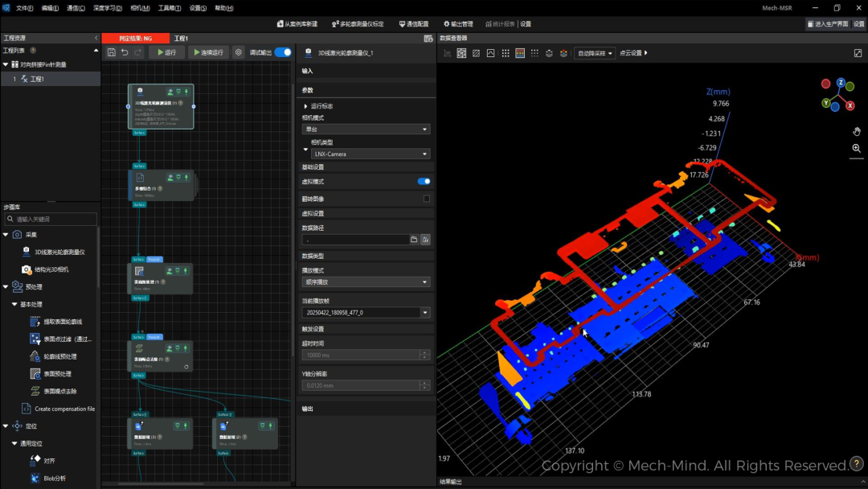This screenshot has height=489, width=868.
Task: Click the Blob分析 step icon
Action: tap(35, 478)
